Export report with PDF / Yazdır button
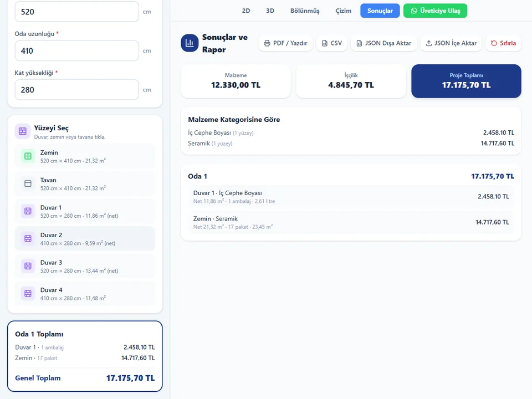This screenshot has height=399, width=532. point(285,43)
